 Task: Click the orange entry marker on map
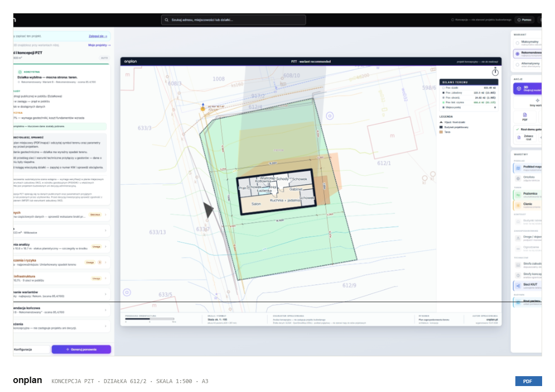(x=203, y=108)
